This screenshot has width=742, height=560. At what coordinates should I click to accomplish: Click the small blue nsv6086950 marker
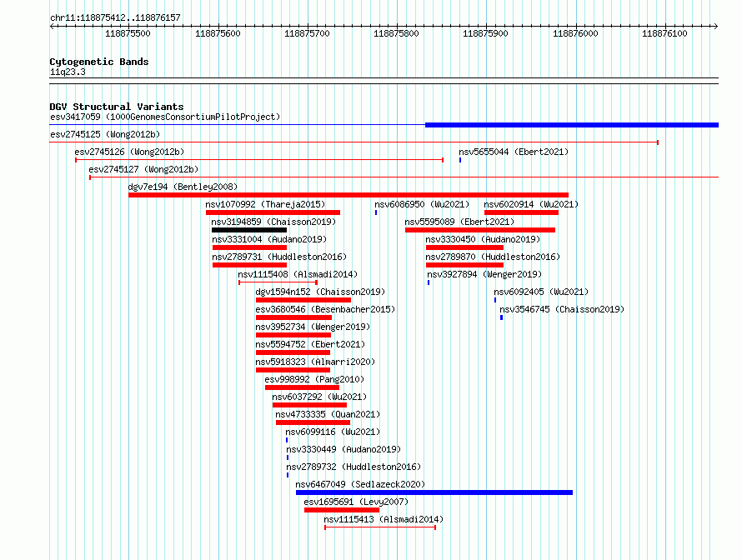pyautogui.click(x=376, y=212)
